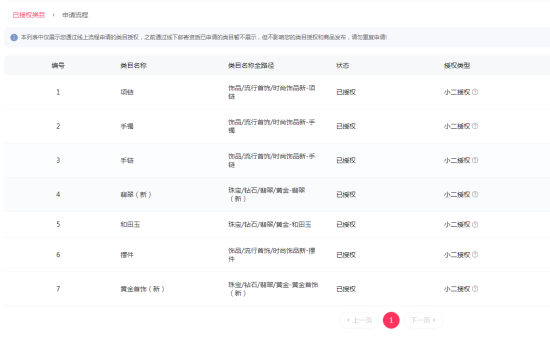The image size is (550, 360).
Task: Click the full path 珠宝/钻石/翡翠/黄金-翡翠（新）
Action: 267,194
